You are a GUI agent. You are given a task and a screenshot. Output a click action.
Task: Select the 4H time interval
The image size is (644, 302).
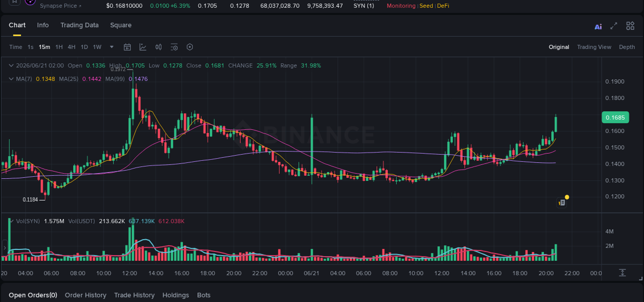[71, 47]
